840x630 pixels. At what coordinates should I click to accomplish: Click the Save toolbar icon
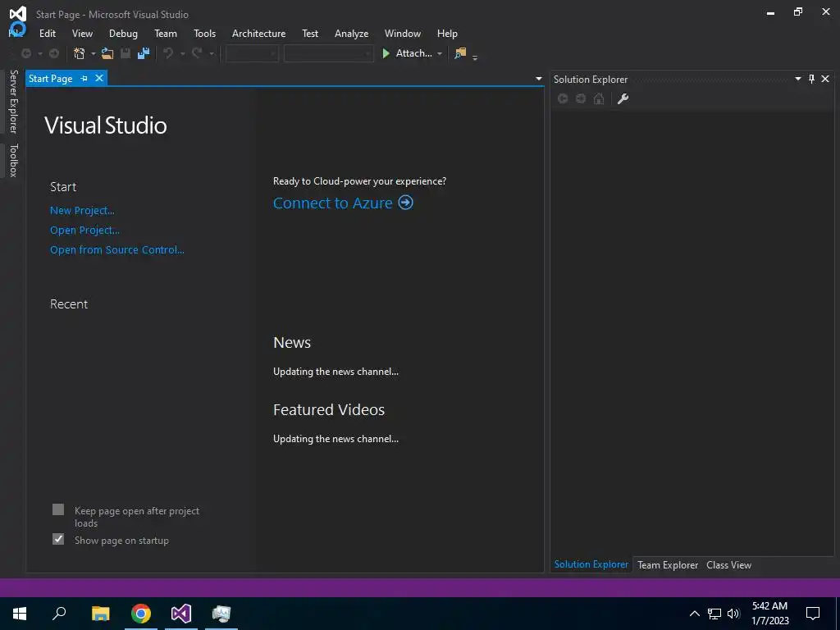click(126, 53)
